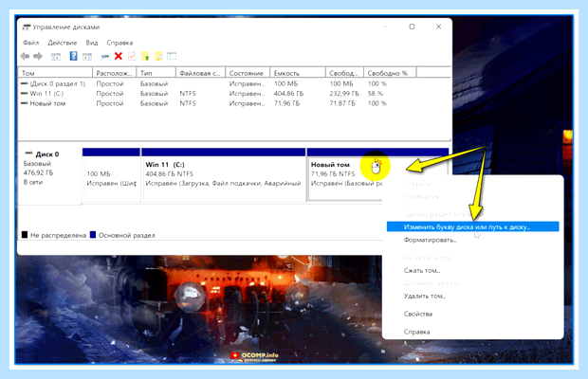Toggle the console tree pane icon
Image resolution: width=588 pixels, height=379 pixels.
[56, 57]
